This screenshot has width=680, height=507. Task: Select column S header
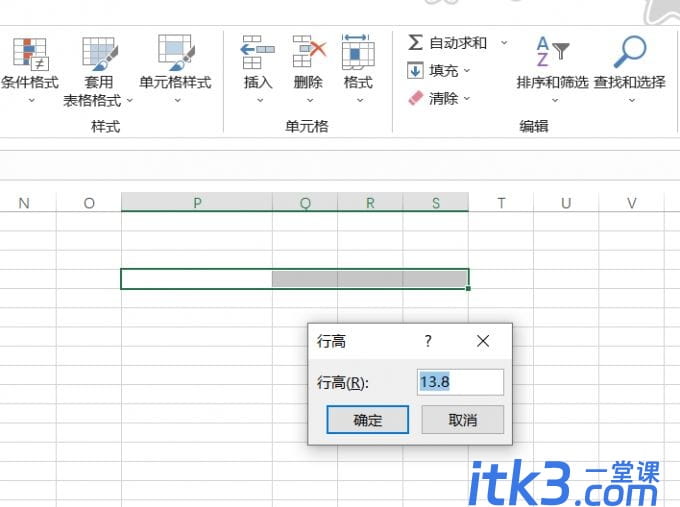pos(435,202)
